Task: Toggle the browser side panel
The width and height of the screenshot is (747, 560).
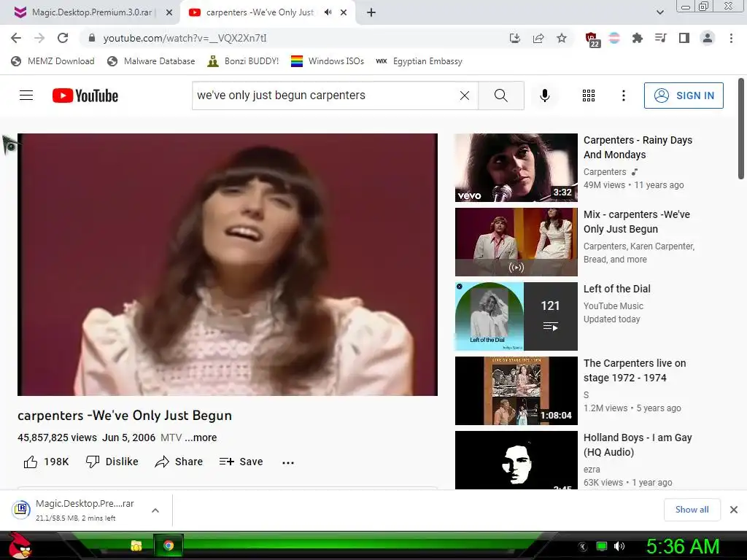Action: pyautogui.click(x=684, y=38)
